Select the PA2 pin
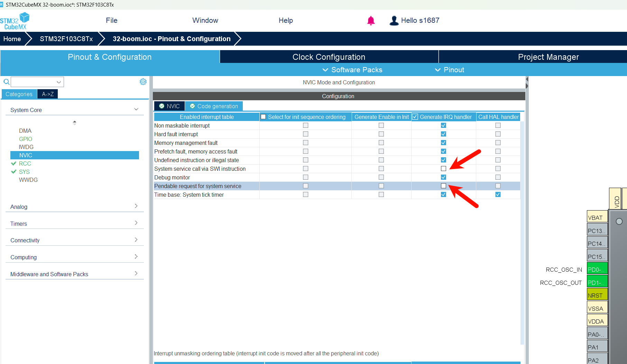Screen dimensions: 627x364 pos(597,359)
